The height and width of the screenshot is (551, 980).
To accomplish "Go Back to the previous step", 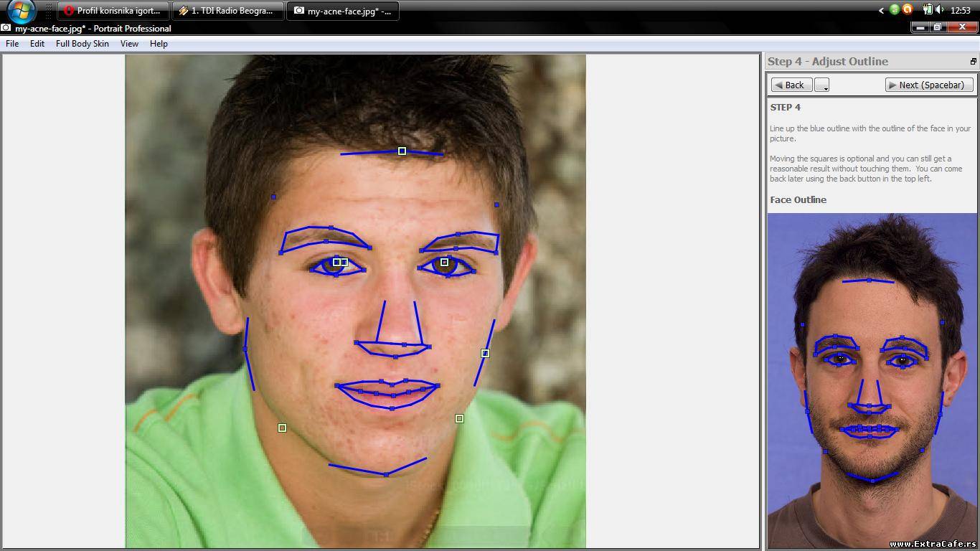I will coord(791,85).
